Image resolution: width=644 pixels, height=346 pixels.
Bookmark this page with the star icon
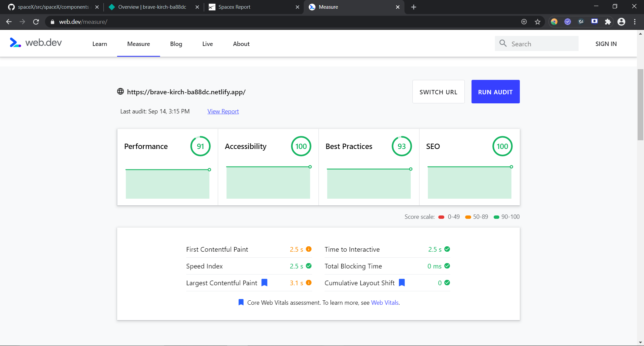[x=538, y=22]
